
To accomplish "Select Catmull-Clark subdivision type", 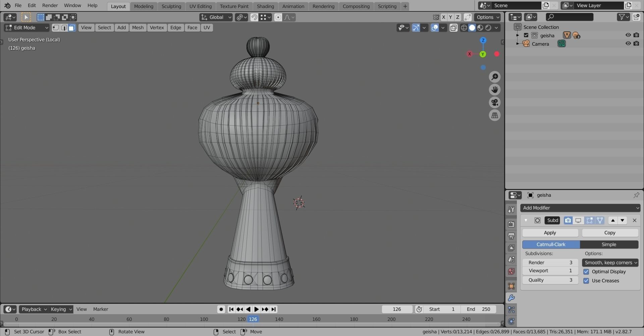I will (551, 244).
